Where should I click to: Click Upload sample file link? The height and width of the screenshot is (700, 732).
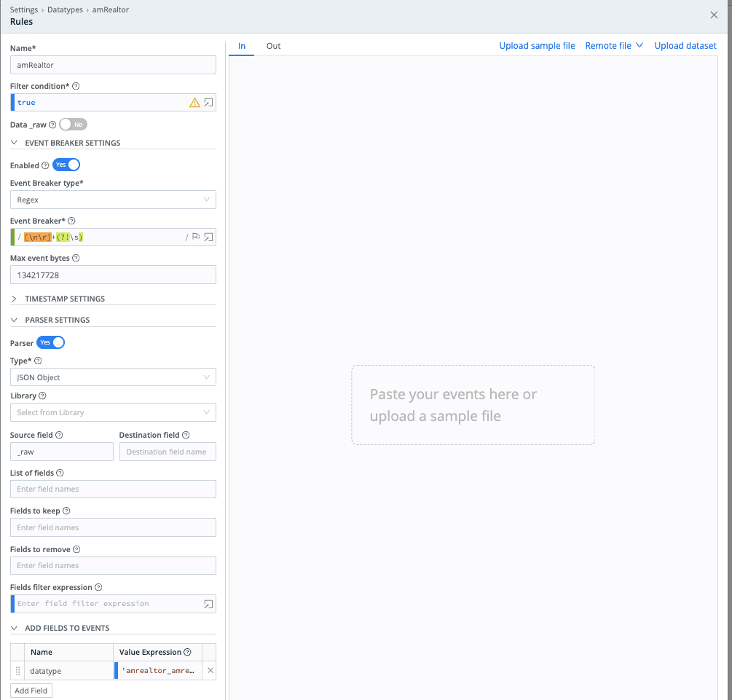[x=537, y=46]
